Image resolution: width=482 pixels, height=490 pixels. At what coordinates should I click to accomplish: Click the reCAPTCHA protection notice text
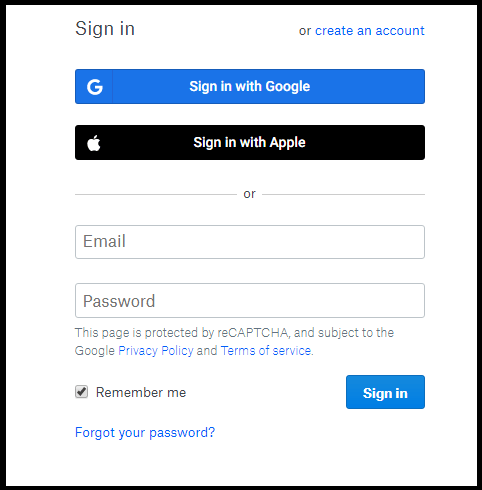[x=234, y=342]
